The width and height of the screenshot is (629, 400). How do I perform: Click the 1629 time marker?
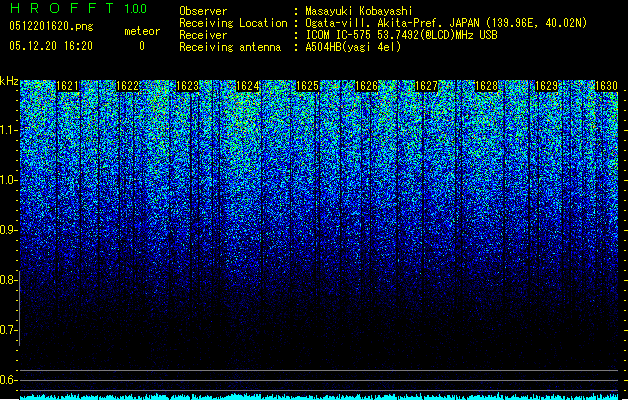(x=547, y=86)
